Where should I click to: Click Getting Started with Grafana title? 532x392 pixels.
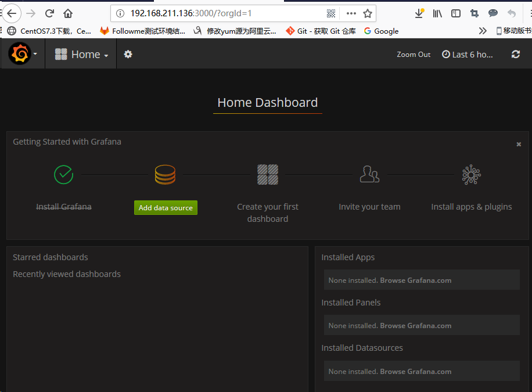(67, 142)
